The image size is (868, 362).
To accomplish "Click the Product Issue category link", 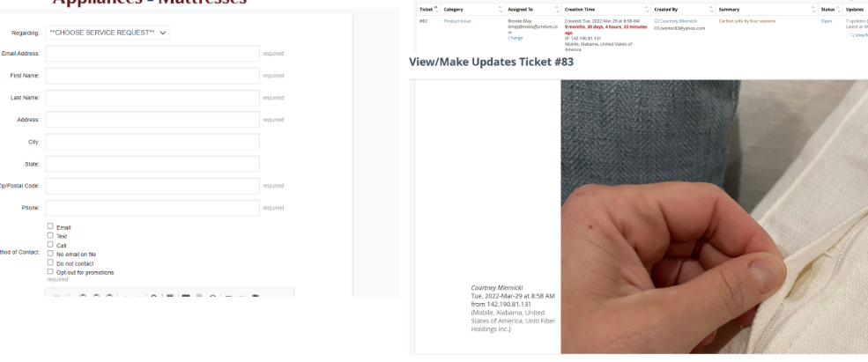I will (x=457, y=21).
